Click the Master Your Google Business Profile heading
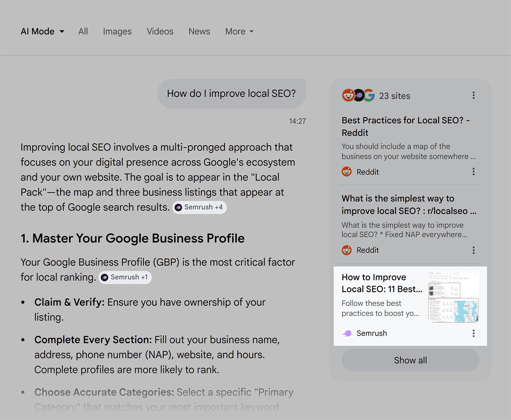 [133, 238]
